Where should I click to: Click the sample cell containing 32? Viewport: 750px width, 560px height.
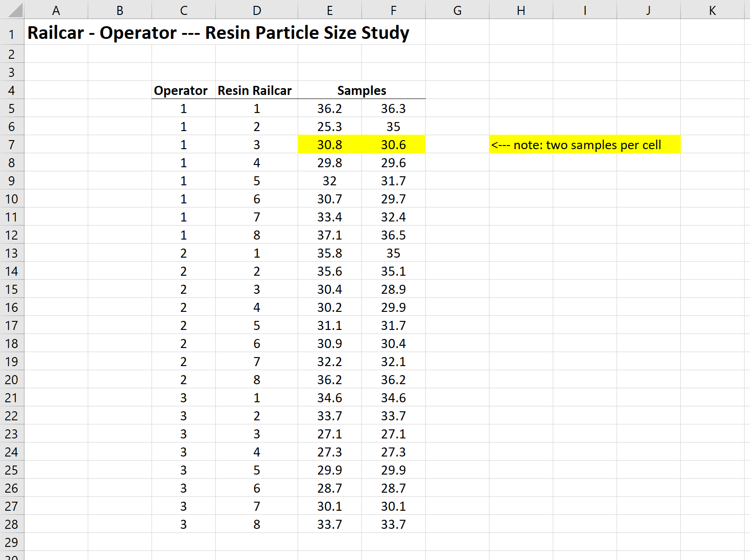tap(330, 181)
